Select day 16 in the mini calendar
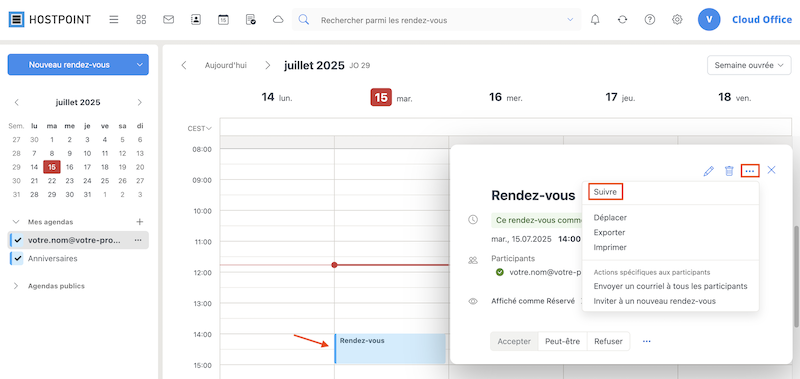Viewport: 800px width, 379px height. [x=70, y=167]
